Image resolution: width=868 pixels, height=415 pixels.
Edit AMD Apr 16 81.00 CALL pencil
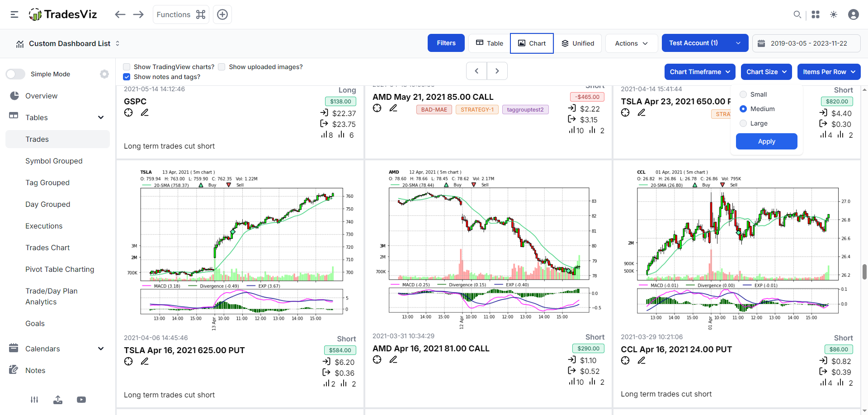pyautogui.click(x=393, y=359)
